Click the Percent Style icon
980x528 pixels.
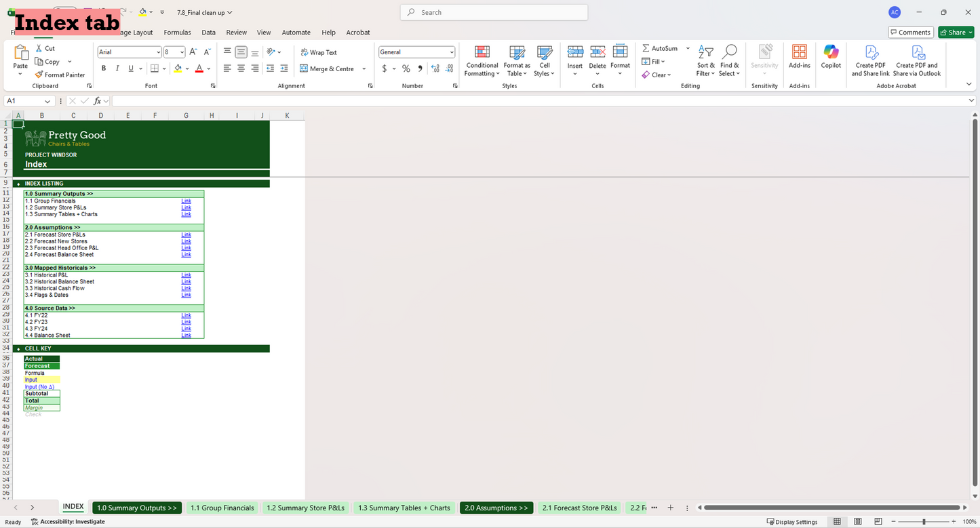pyautogui.click(x=406, y=68)
